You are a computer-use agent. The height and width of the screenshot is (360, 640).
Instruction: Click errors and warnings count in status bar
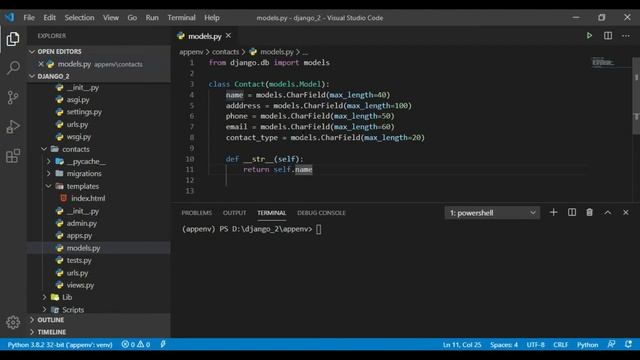[136, 345]
